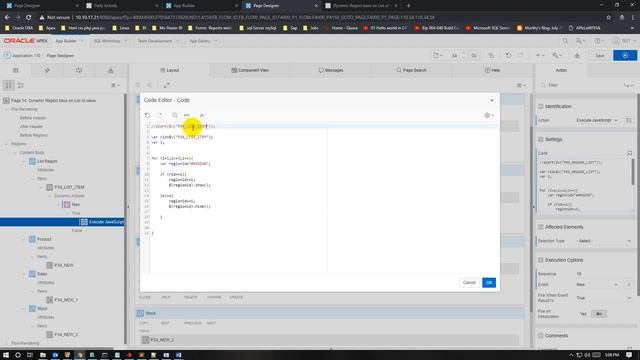The width and height of the screenshot is (640, 360).
Task: Open the Fire When Event Result Is dropdown
Action: pos(603,298)
